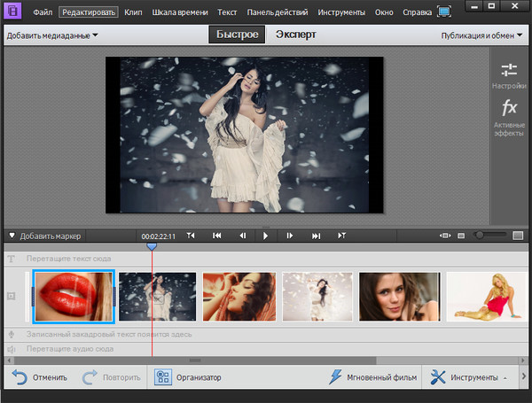
Task: Expand the Добавить медиаданные dropdown
Action: (x=52, y=35)
